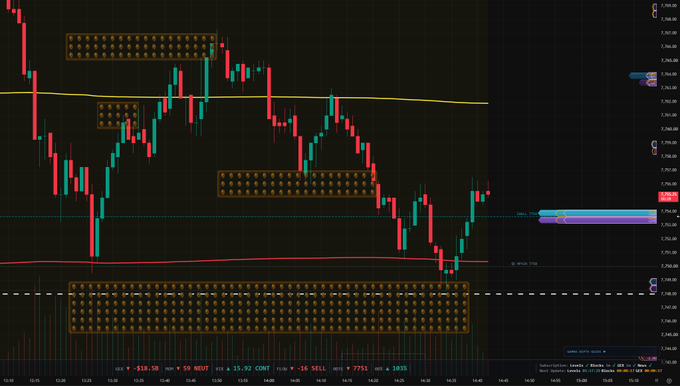Click the 15:00 time axis label
Screen dimensions: 680x386
582,381
